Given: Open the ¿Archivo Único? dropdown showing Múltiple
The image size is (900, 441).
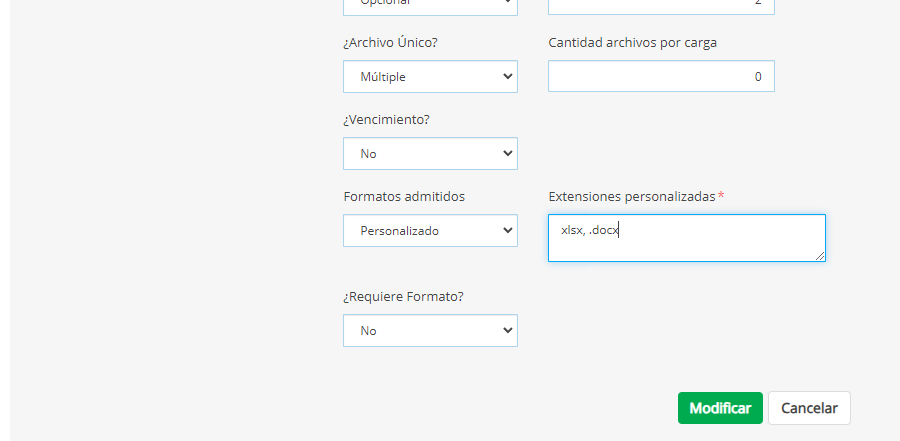Looking at the screenshot, I should pos(430,77).
